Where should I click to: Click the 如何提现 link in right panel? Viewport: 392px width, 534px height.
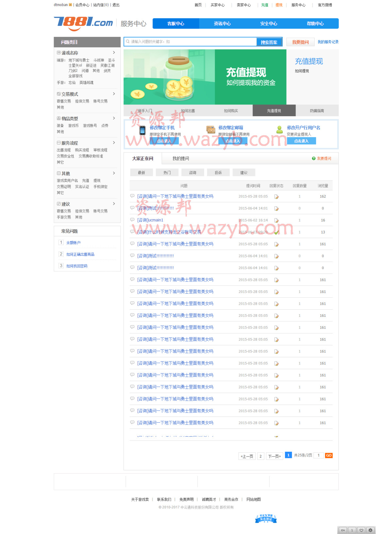[302, 71]
